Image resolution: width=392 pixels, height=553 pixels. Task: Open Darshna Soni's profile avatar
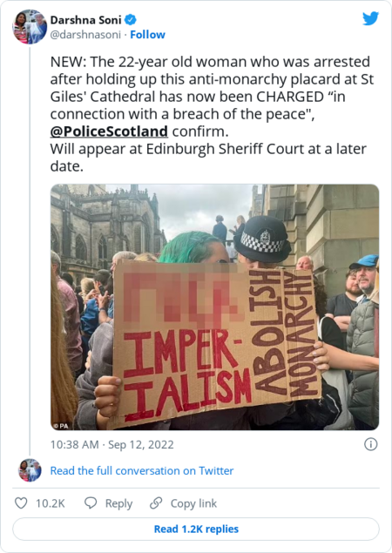click(30, 27)
